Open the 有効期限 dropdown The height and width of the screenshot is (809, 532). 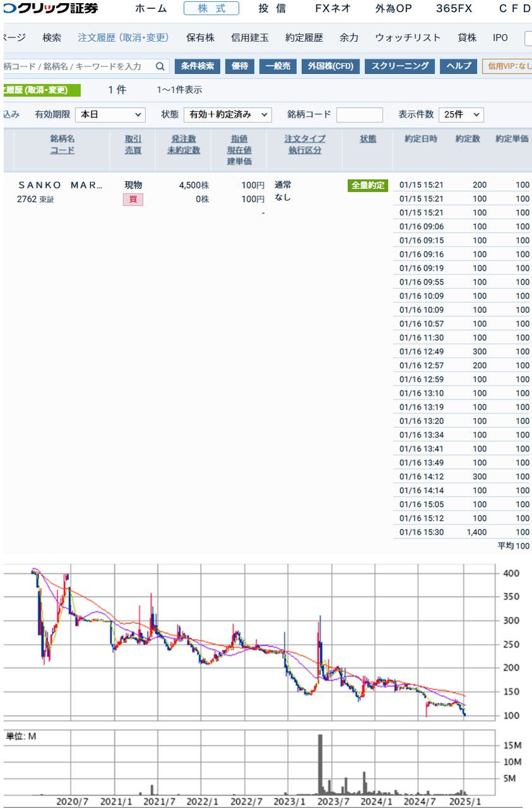click(110, 114)
